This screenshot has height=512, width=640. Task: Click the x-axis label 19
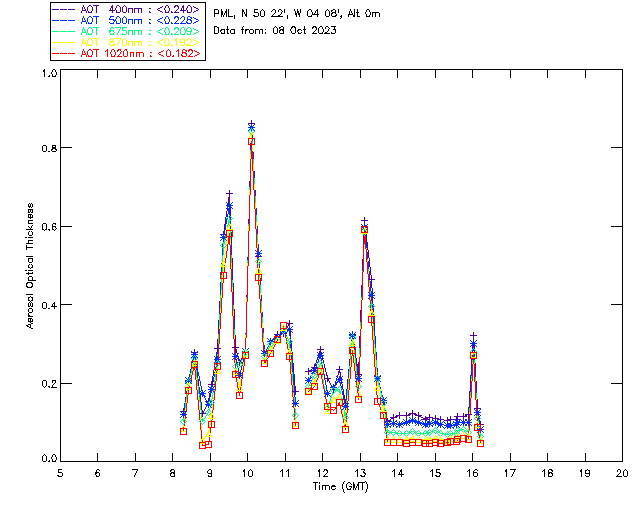tap(585, 473)
